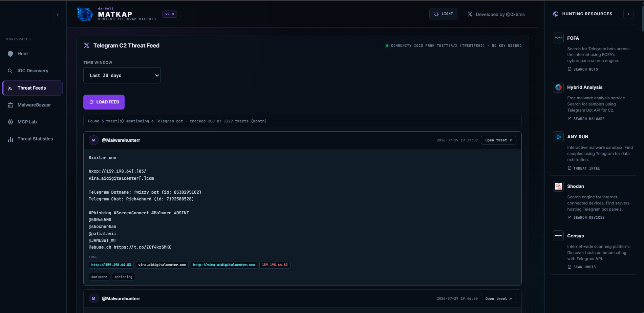
Task: Click the @abuse_ch t.co link line
Action: click(130, 247)
